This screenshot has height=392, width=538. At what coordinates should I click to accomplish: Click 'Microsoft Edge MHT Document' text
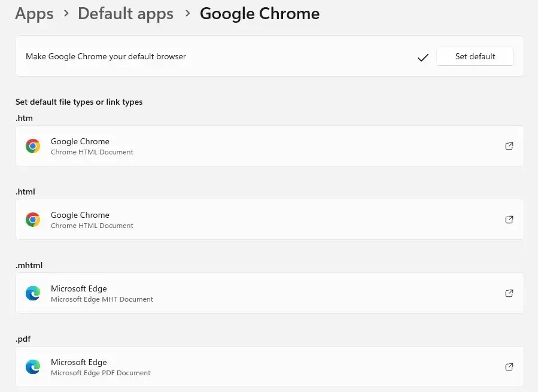102,299
